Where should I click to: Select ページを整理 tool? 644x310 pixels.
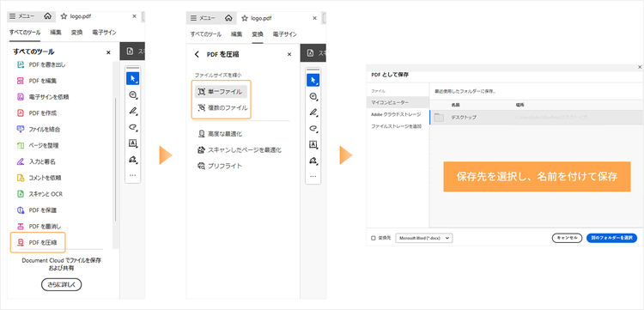38,145
